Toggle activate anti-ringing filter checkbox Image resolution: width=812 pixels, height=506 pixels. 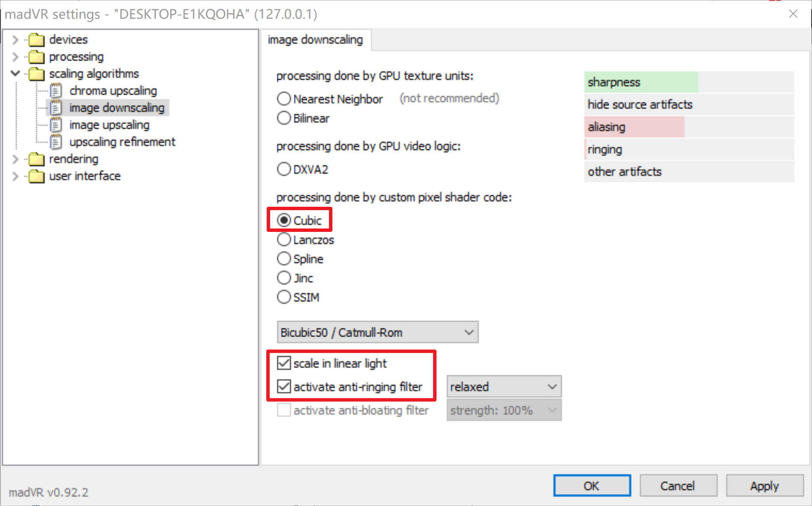point(284,387)
